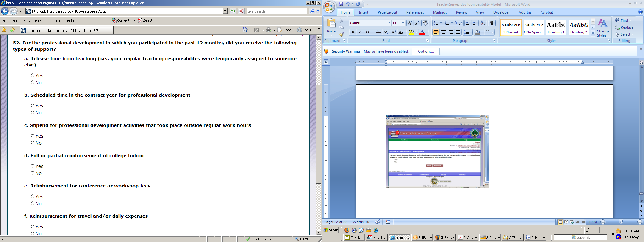This screenshot has height=242, width=644.
Task: Click the Live Search input field
Action: 277,11
